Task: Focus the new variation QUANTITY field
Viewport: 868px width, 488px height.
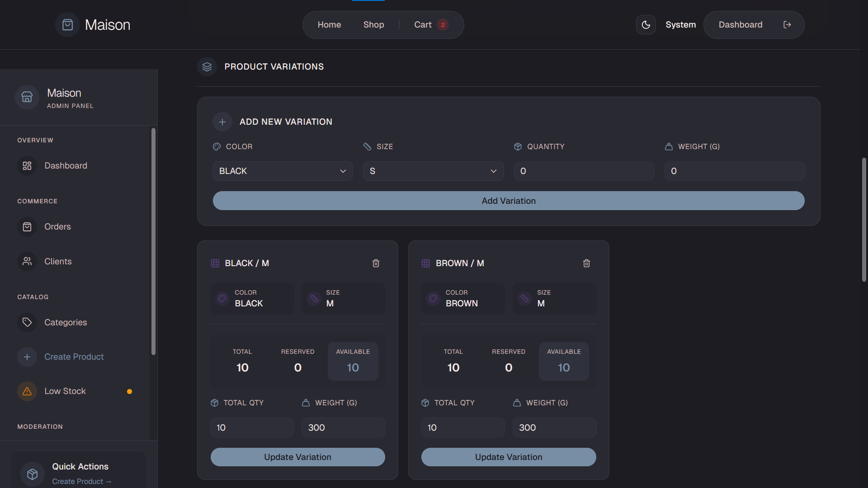Action: (584, 171)
